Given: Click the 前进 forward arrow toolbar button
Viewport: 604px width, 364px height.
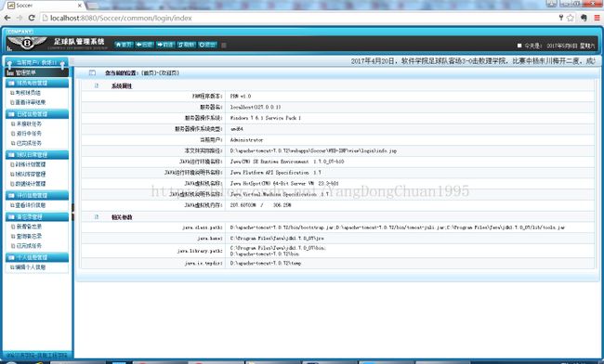Looking at the screenshot, I should 165,45.
